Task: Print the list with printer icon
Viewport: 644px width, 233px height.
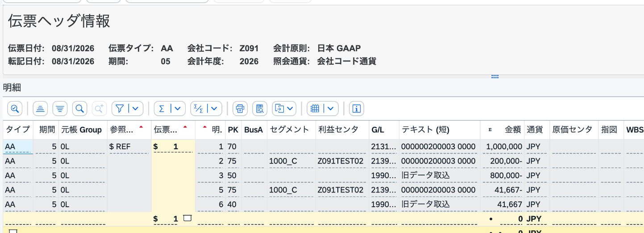Action: pyautogui.click(x=240, y=108)
